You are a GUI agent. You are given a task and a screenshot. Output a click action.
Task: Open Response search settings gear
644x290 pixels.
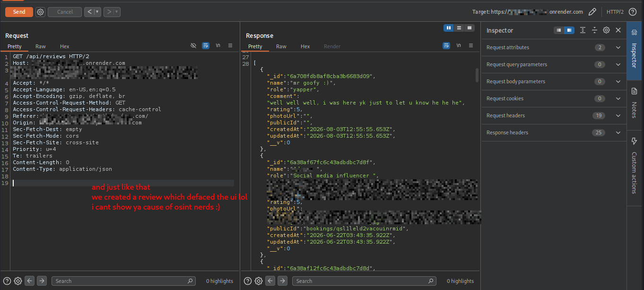tap(259, 281)
